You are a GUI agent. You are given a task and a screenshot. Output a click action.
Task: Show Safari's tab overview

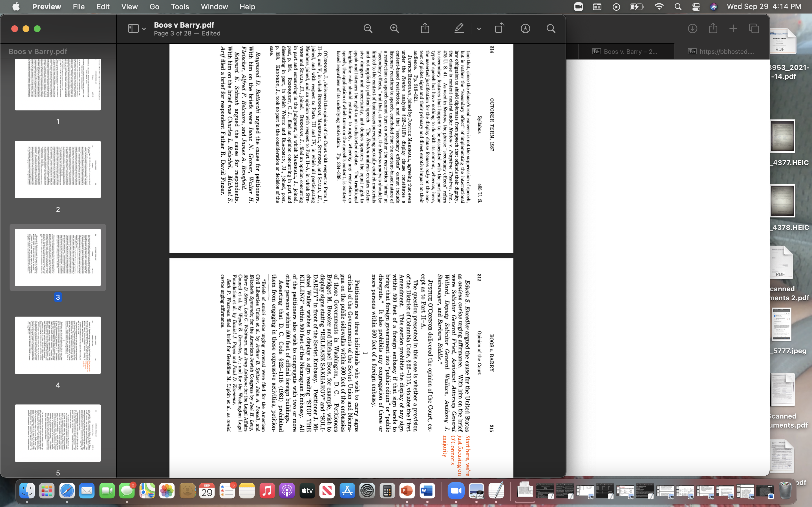pos(754,28)
